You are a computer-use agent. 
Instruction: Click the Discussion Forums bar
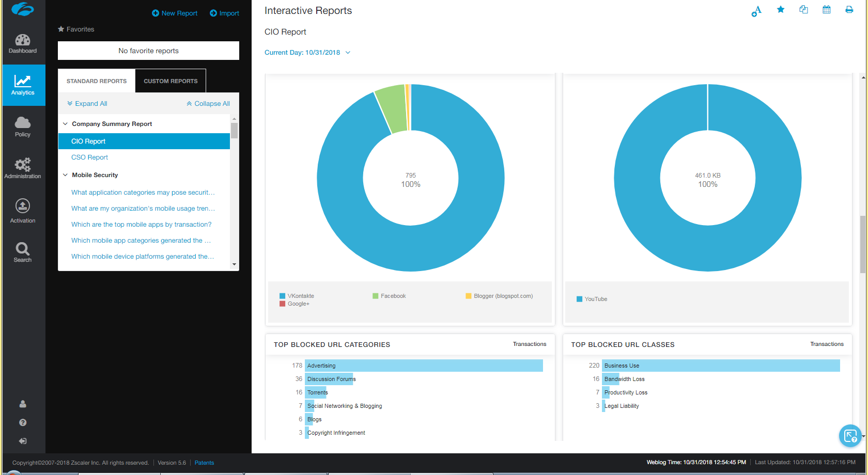(x=329, y=379)
